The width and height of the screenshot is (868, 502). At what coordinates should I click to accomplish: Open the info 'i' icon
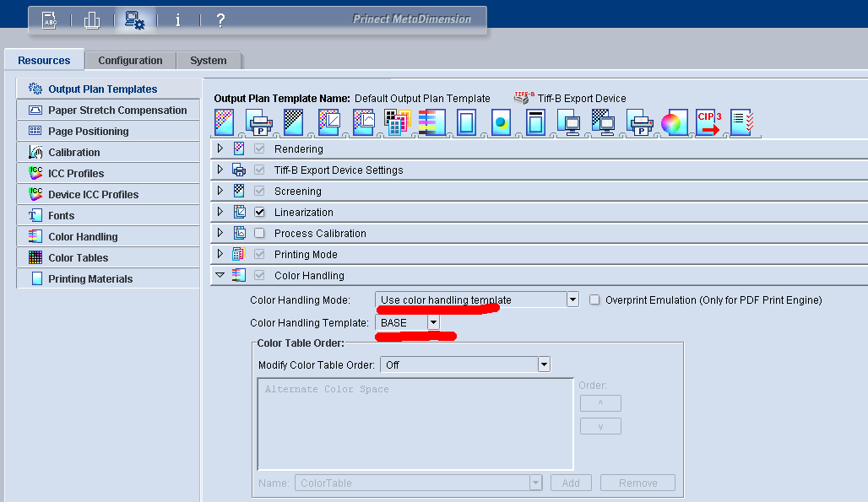click(x=177, y=20)
